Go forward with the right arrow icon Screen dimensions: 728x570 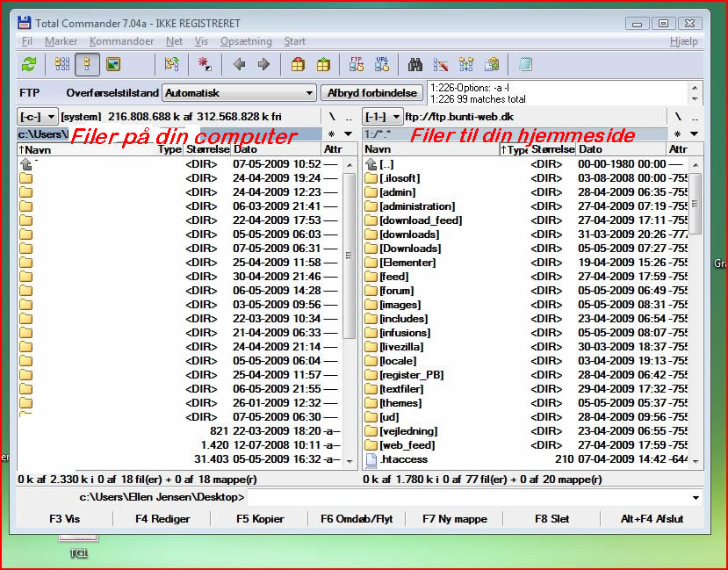click(x=263, y=64)
